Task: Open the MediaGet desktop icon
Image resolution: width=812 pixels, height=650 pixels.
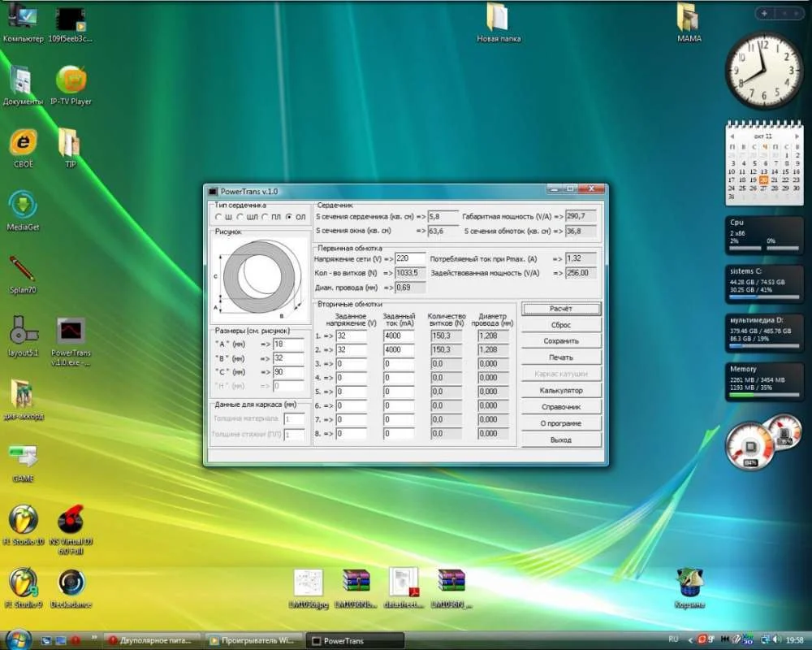Action: tap(23, 205)
